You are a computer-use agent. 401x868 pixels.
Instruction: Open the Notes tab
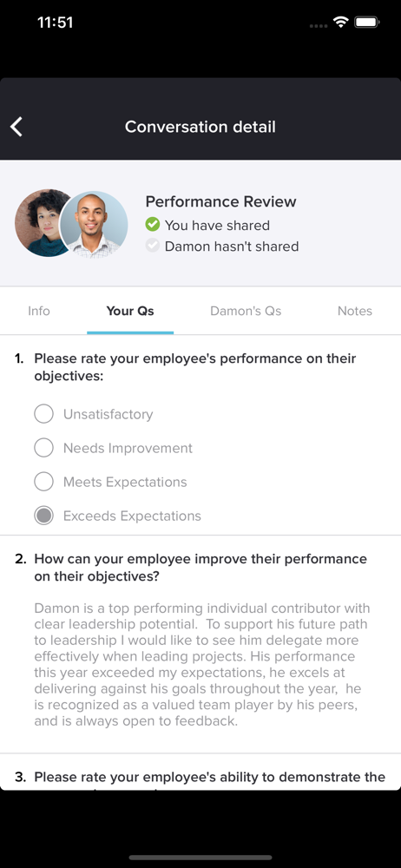click(354, 311)
